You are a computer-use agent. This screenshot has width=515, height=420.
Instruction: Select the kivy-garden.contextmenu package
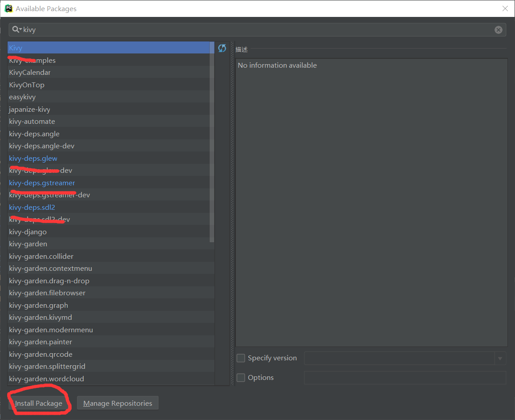(x=111, y=269)
